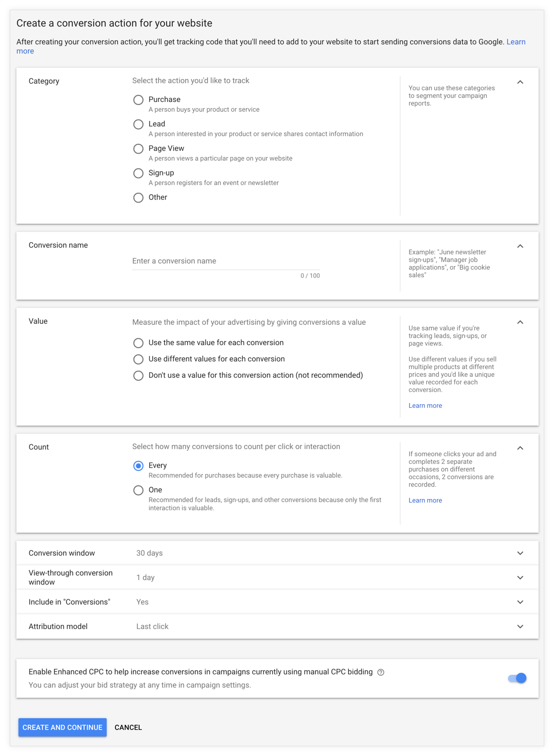Select Use different values for each conversion
This screenshot has width=554, height=756.
coord(138,359)
